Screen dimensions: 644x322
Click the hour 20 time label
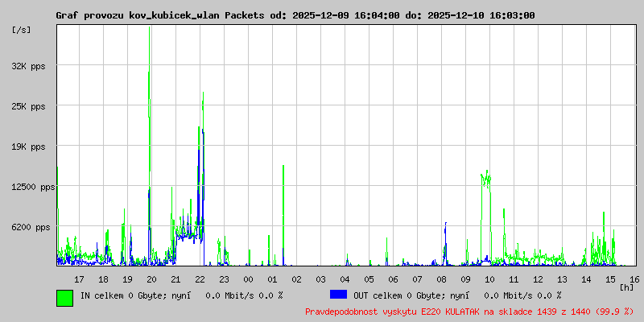pos(151,279)
